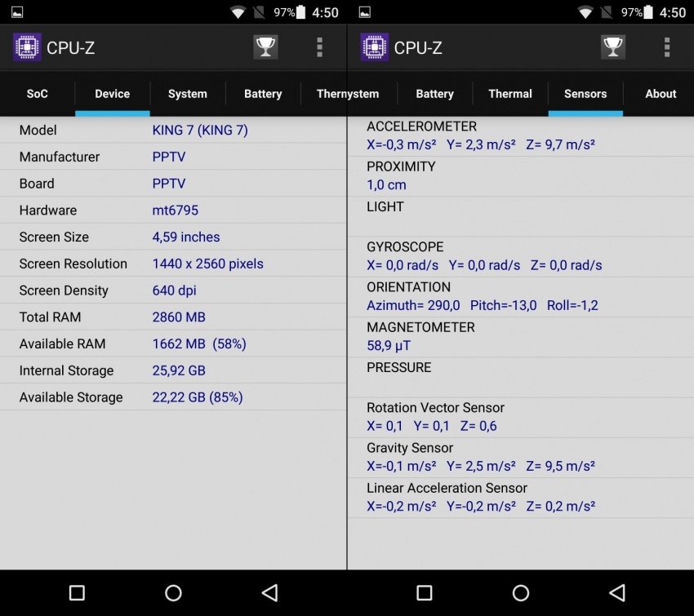Select Internal Storage value 25,92 GB
Viewport: 694px width, 616px height.
(179, 370)
